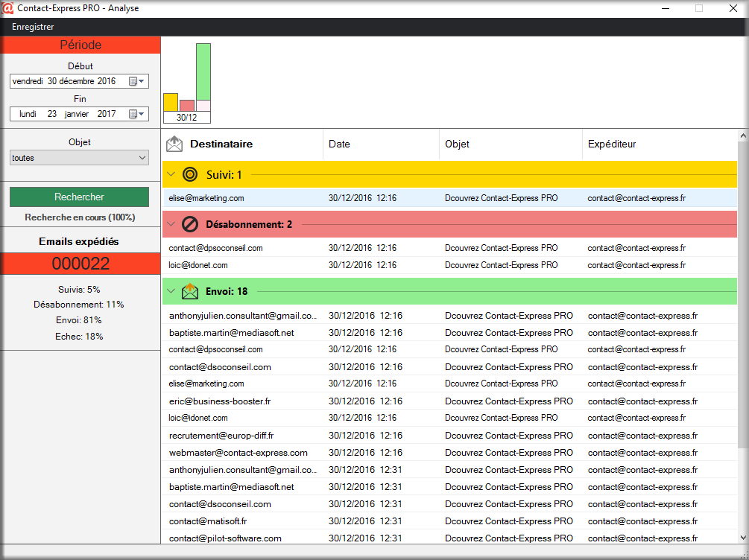Select contact@dsoconseil.com row at 12:16

(x=449, y=367)
